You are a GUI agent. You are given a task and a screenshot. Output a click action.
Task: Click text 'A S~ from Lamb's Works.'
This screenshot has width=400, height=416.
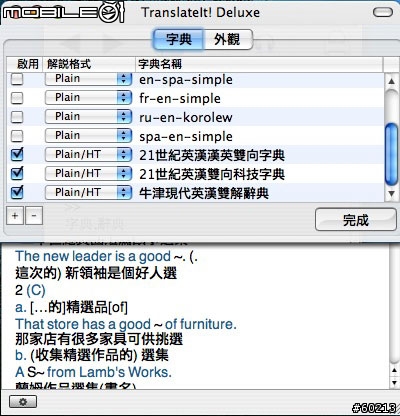[93, 372]
